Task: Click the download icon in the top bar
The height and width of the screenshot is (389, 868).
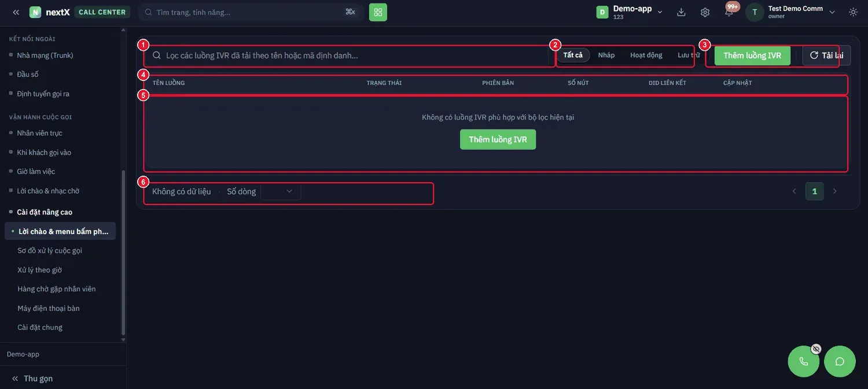Action: 681,12
